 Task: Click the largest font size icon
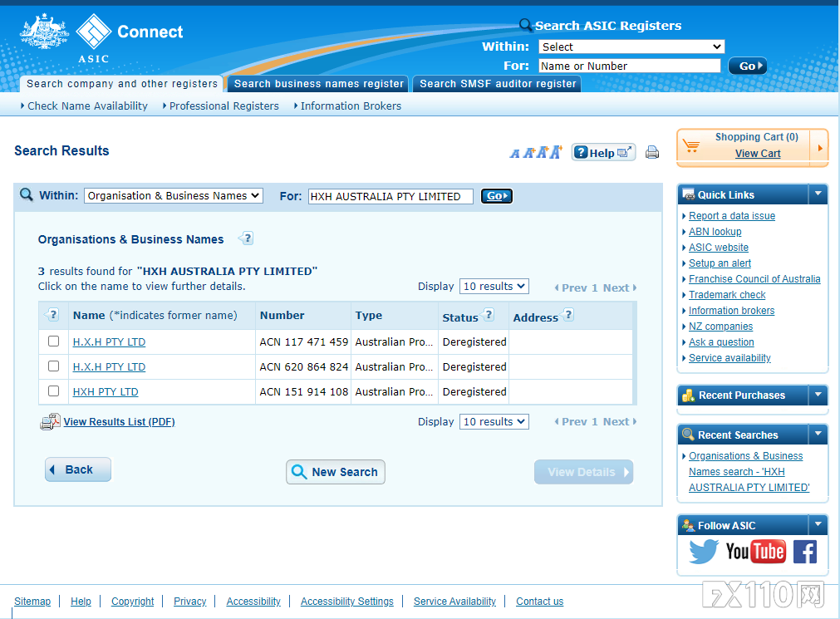[556, 151]
